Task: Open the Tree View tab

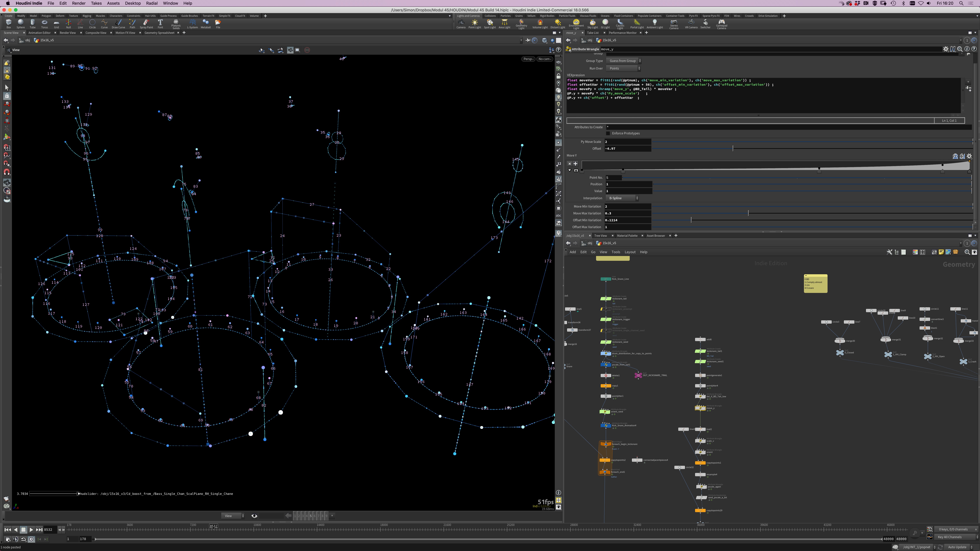Action: [600, 236]
